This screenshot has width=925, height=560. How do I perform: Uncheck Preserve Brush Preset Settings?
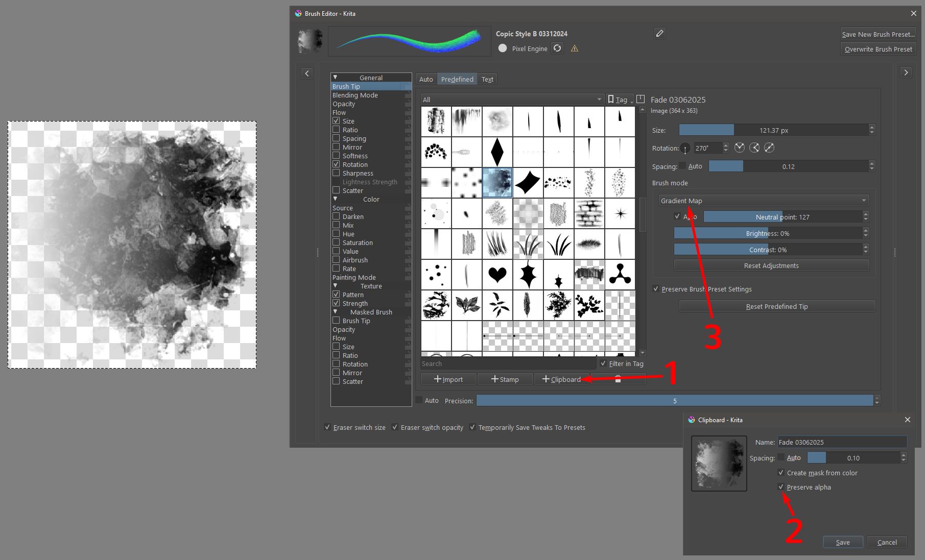click(x=656, y=289)
